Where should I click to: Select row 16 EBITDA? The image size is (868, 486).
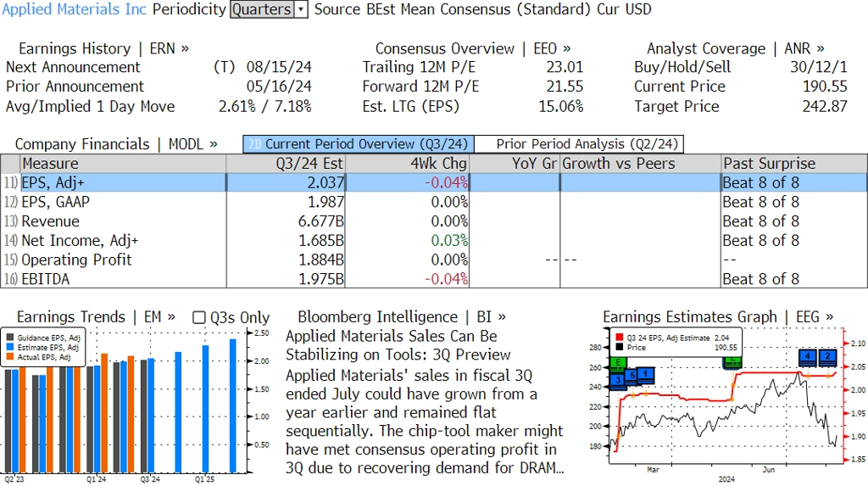(x=434, y=279)
